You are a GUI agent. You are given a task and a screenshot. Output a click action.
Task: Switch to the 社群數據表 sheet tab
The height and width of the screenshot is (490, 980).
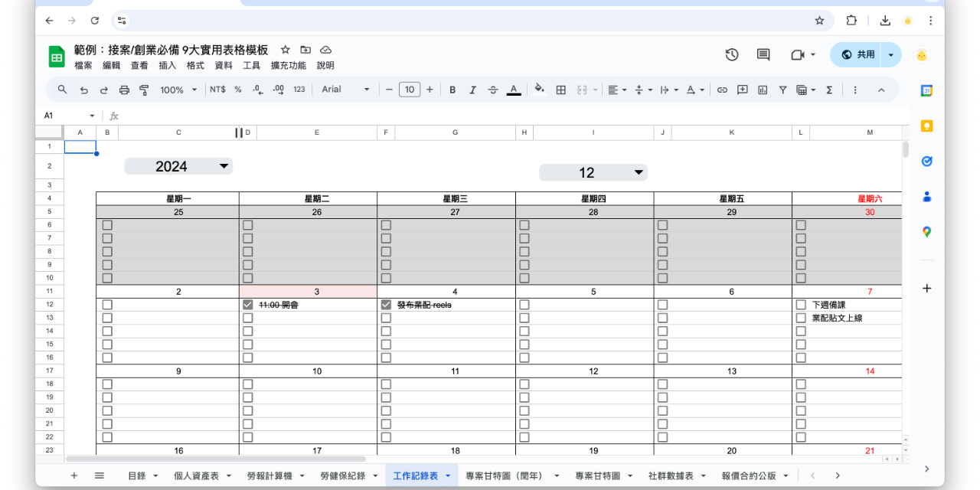click(671, 475)
